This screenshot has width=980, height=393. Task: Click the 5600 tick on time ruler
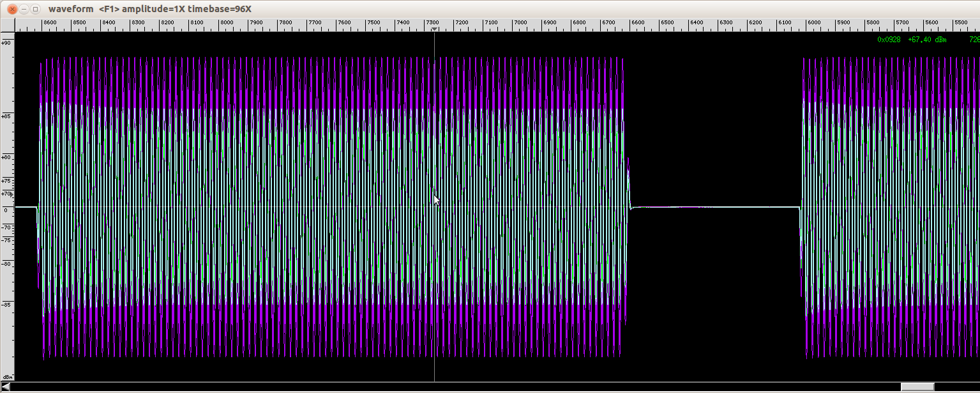click(x=931, y=22)
